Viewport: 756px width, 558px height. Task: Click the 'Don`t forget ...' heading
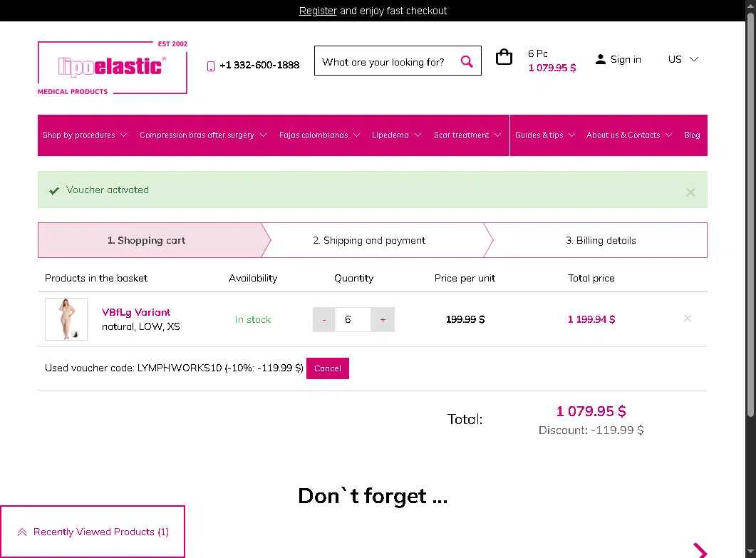(373, 496)
